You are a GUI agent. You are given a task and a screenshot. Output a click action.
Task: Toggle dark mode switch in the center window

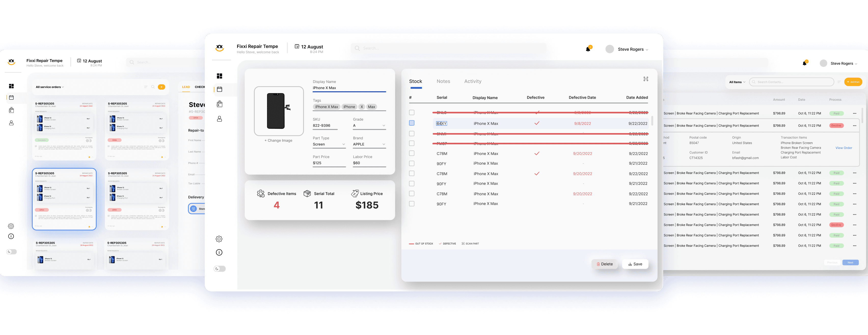tap(220, 269)
